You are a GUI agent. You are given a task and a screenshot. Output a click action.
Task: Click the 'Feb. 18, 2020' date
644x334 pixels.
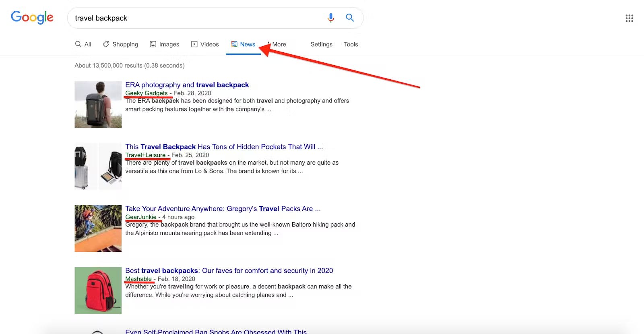pyautogui.click(x=176, y=279)
